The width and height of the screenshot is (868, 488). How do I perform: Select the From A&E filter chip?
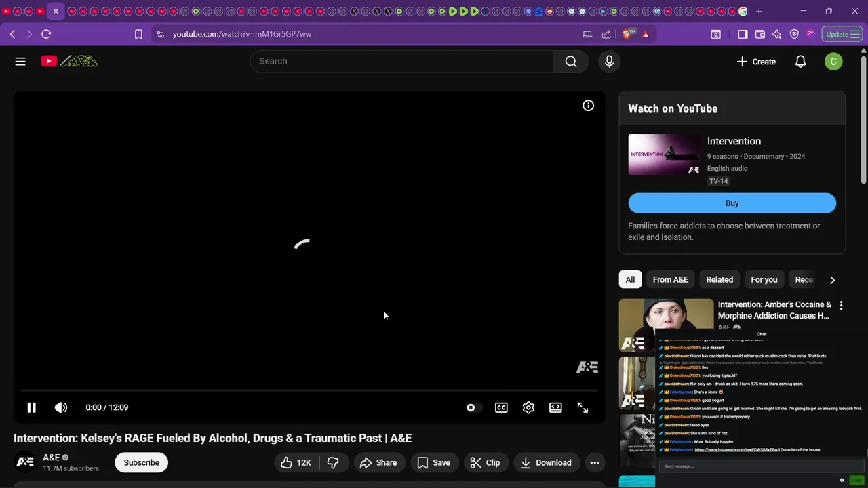click(x=670, y=279)
